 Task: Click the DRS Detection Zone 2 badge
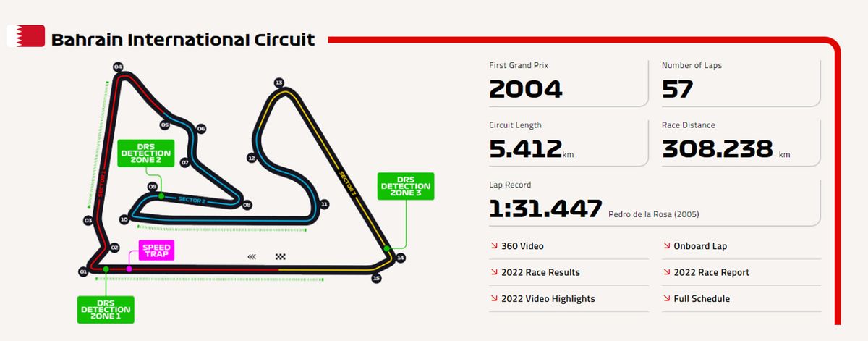[x=145, y=153]
